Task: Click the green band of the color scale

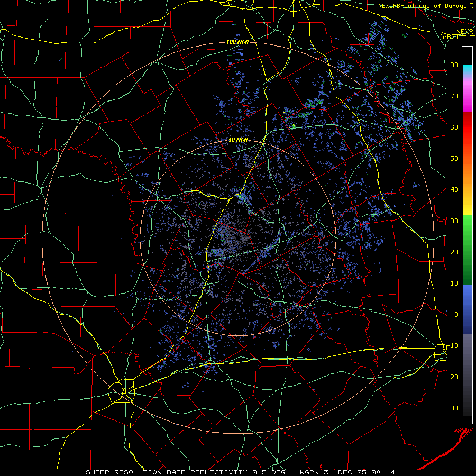Action: (467, 250)
